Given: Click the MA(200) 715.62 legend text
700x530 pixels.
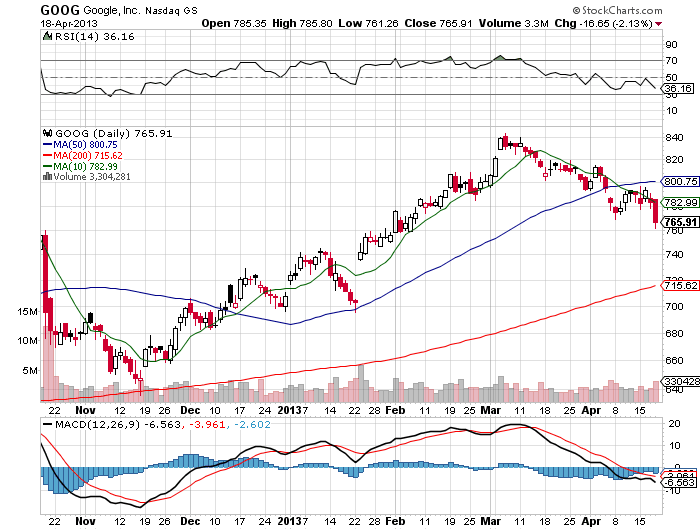Looking at the screenshot, I should (x=88, y=156).
